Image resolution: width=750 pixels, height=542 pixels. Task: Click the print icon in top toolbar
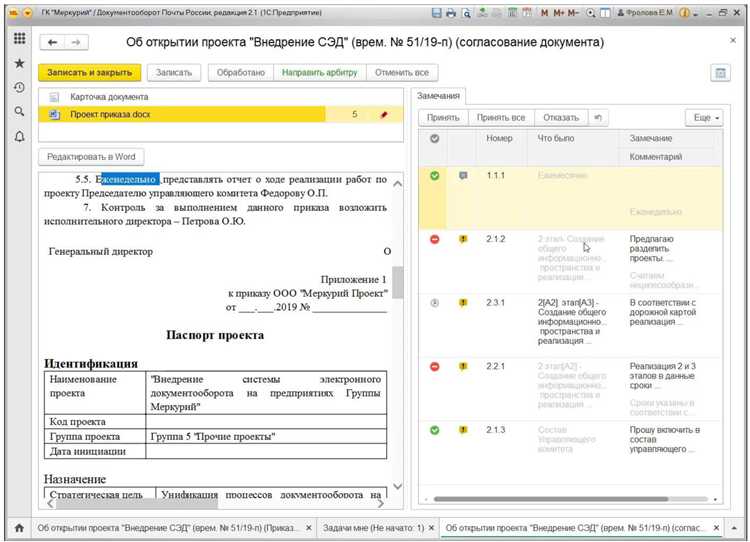[451, 13]
